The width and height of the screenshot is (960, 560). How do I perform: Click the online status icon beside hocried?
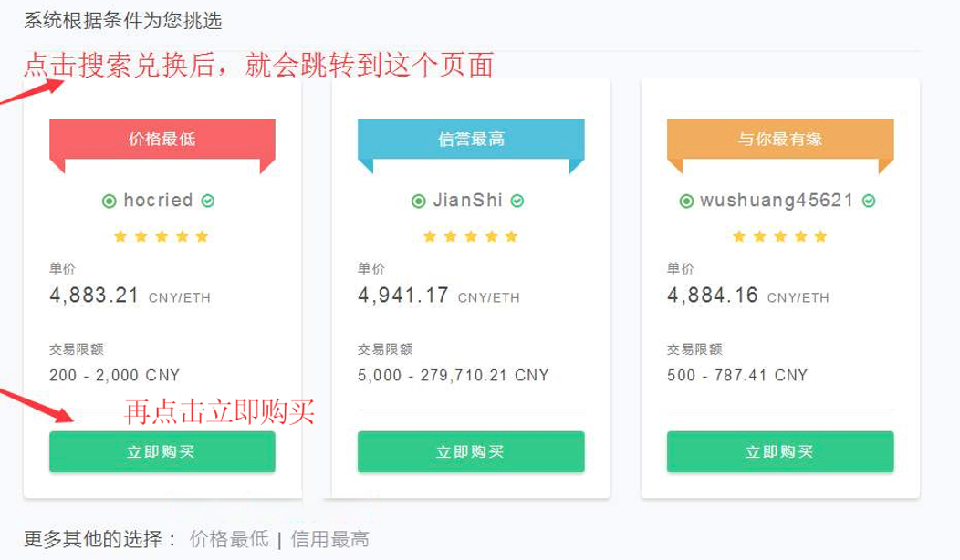coord(110,201)
